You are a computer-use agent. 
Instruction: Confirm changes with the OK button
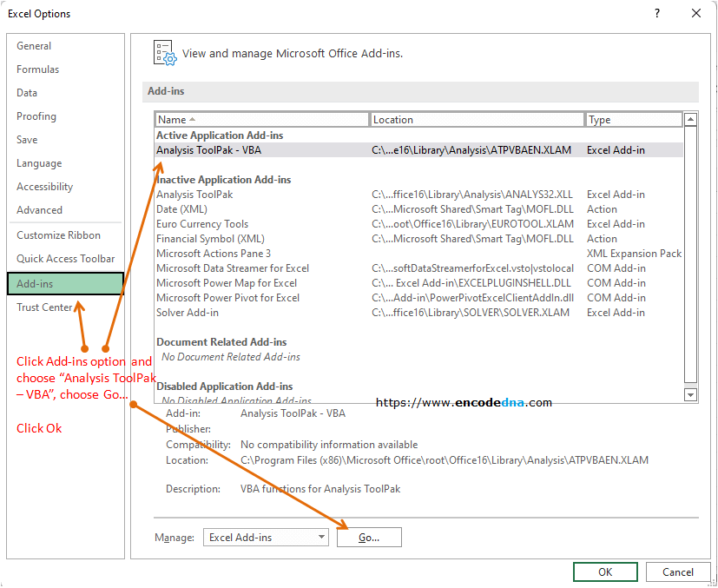pyautogui.click(x=605, y=571)
